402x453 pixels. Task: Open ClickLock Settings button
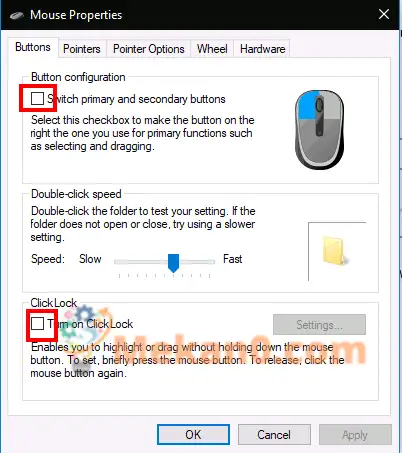pyautogui.click(x=319, y=324)
